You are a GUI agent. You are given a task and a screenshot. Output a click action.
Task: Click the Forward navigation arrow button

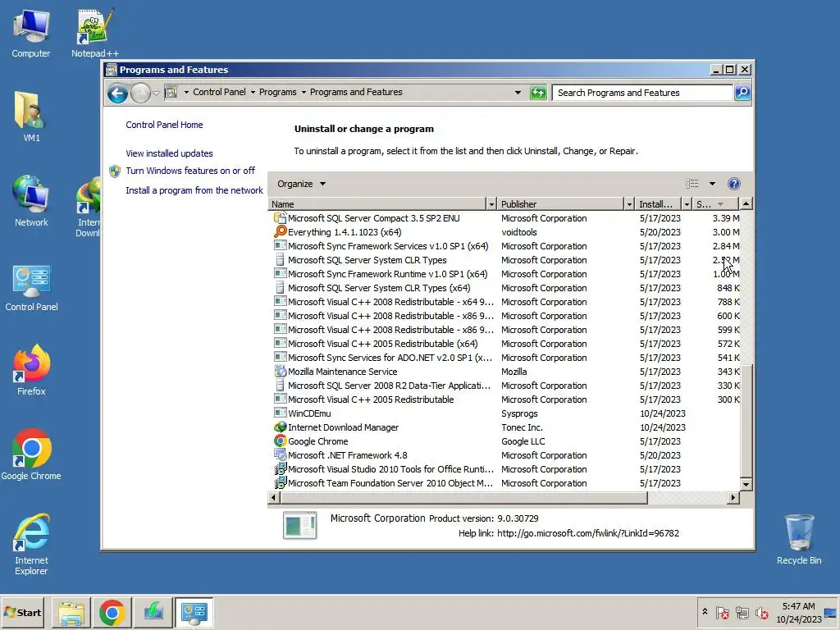click(x=141, y=94)
